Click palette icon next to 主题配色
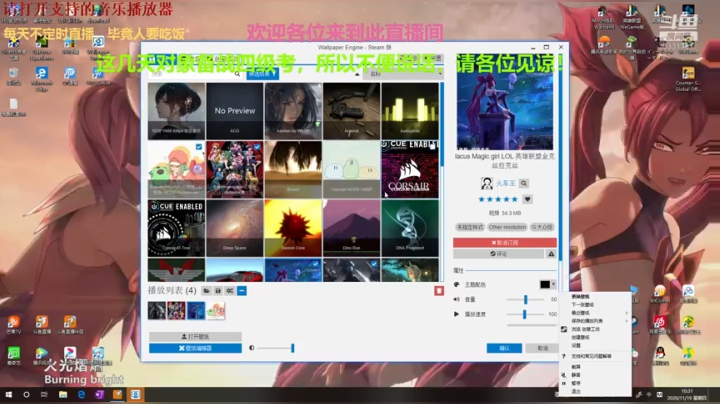 456,285
